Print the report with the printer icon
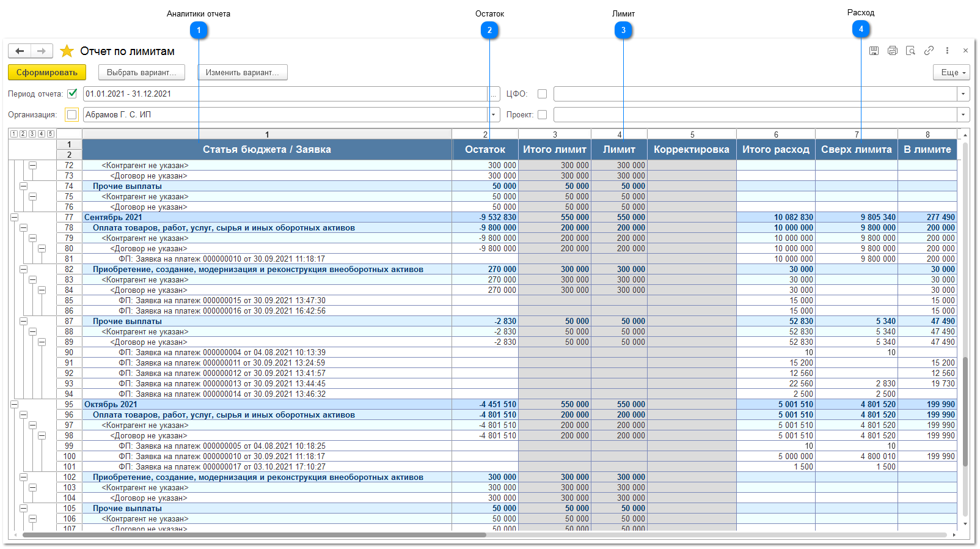 point(892,51)
